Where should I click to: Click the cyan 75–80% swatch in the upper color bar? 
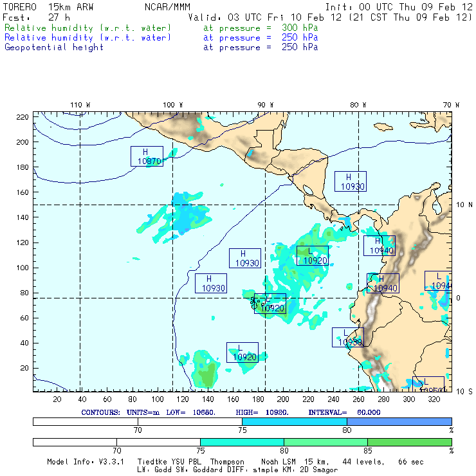click(x=295, y=422)
